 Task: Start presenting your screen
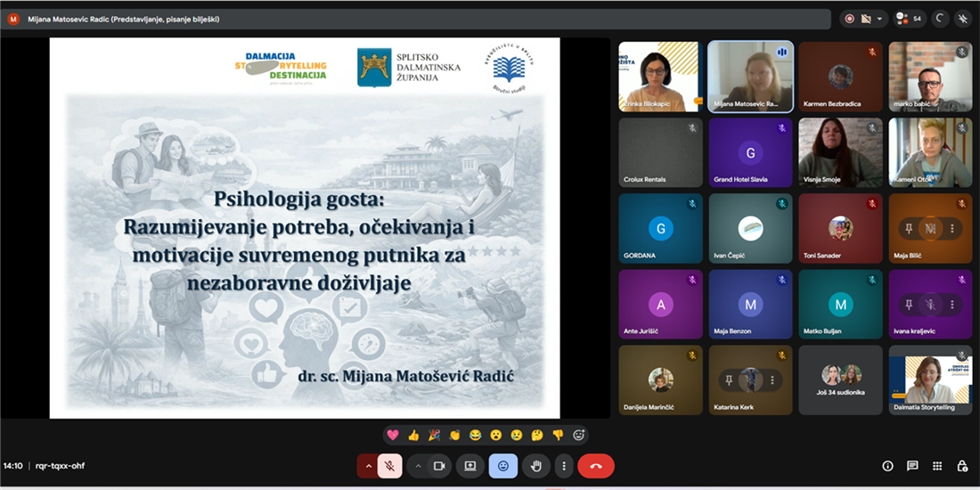pos(470,466)
